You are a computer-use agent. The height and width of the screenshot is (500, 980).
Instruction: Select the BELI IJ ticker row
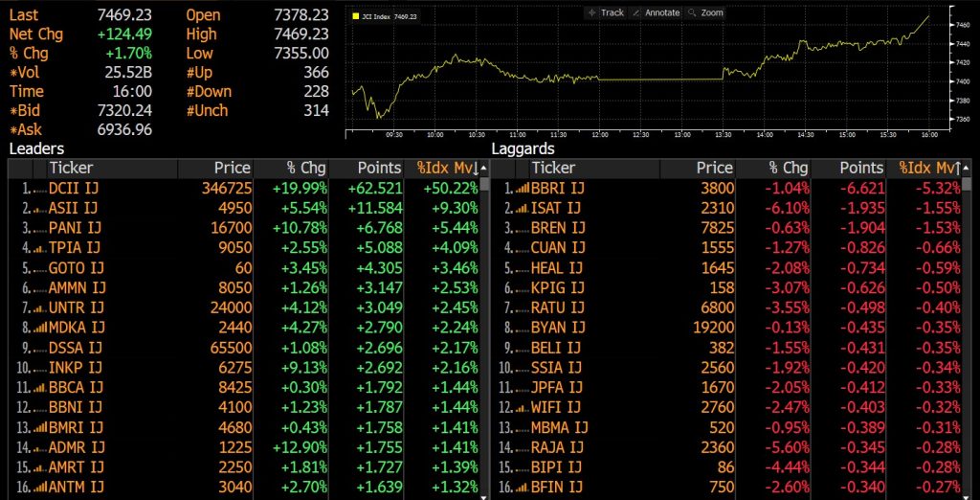click(x=727, y=348)
